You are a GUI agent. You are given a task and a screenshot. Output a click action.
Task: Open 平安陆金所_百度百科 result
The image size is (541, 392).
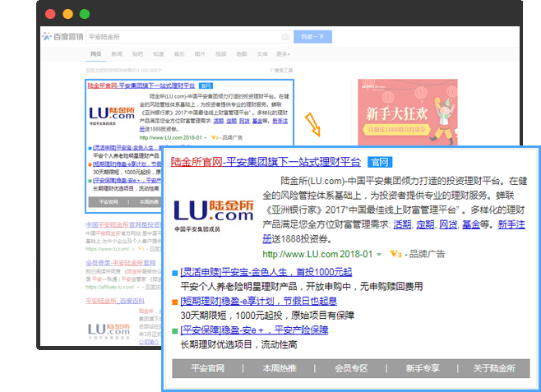coord(115,301)
